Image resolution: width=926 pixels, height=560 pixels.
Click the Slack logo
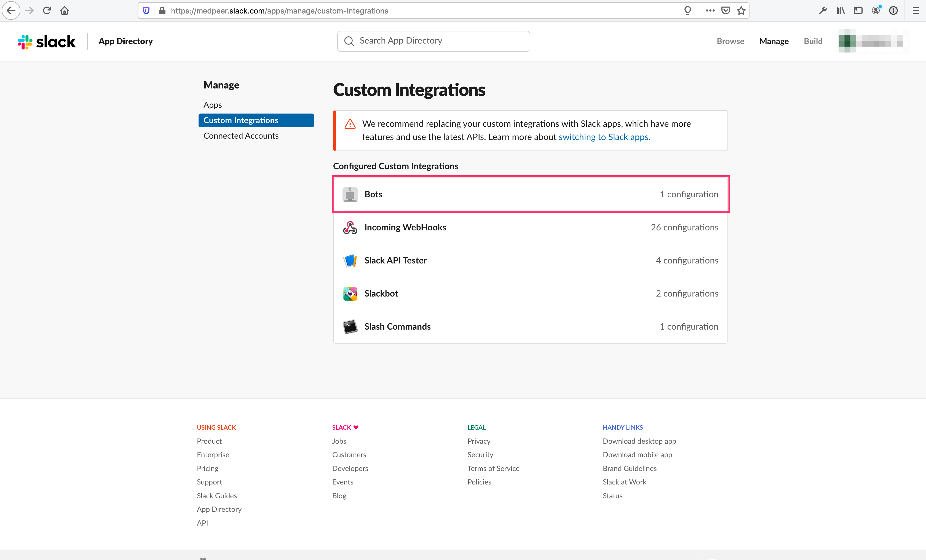tap(47, 41)
